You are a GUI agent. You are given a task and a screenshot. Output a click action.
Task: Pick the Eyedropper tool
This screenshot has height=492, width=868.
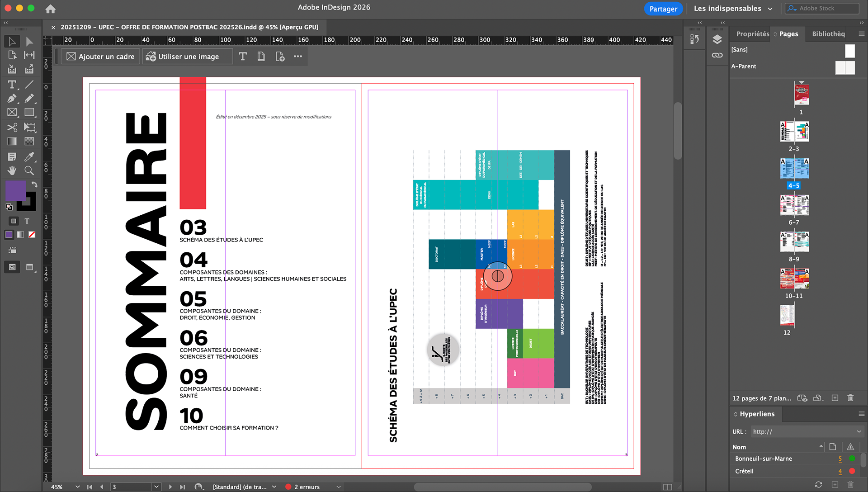[x=29, y=156]
